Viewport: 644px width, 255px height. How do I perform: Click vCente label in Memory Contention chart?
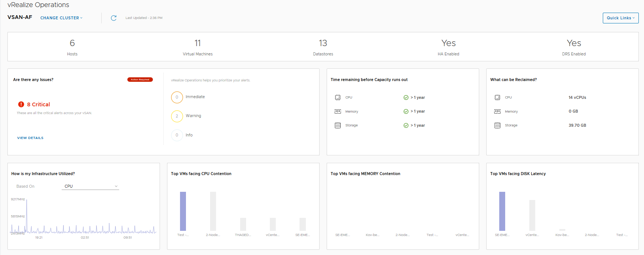click(462, 235)
